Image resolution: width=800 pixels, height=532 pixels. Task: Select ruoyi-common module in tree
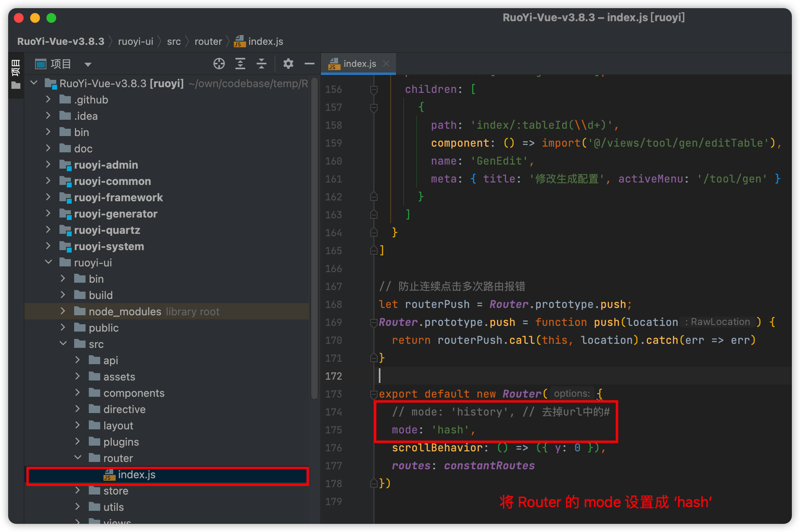tap(112, 181)
